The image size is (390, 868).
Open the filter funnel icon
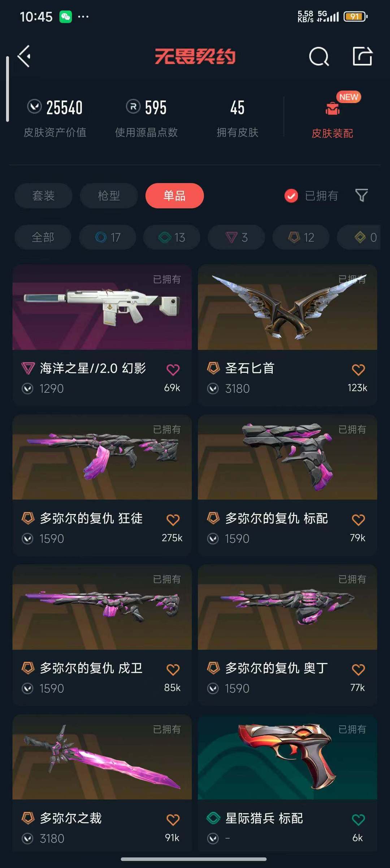(x=361, y=196)
